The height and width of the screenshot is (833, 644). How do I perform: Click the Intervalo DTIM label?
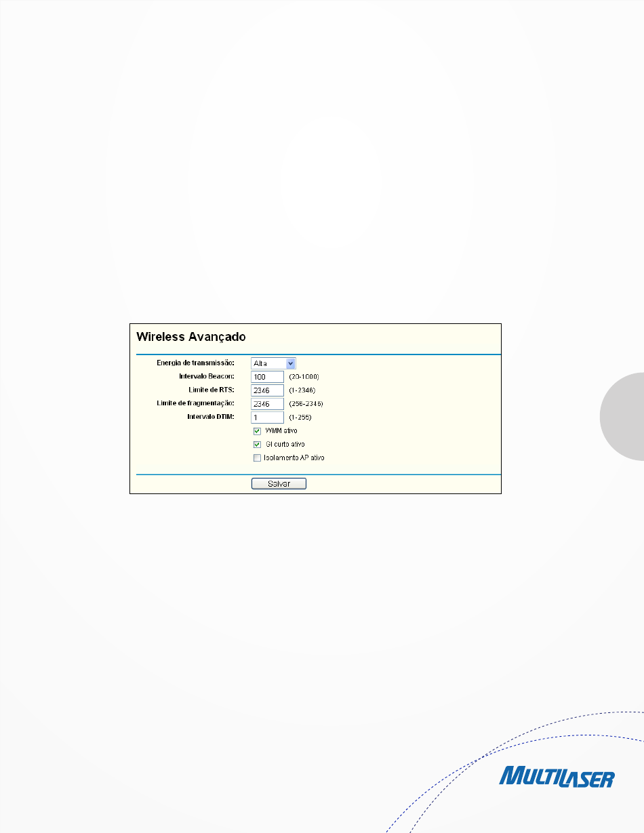[x=211, y=417]
